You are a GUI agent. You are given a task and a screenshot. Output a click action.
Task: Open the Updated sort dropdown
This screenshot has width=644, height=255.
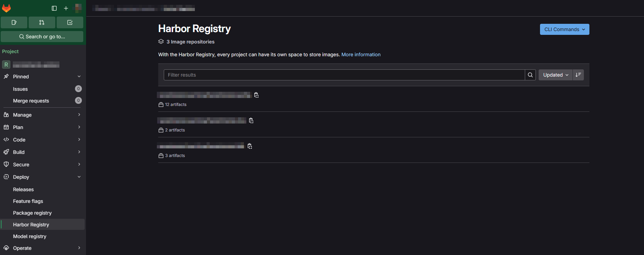tap(556, 75)
